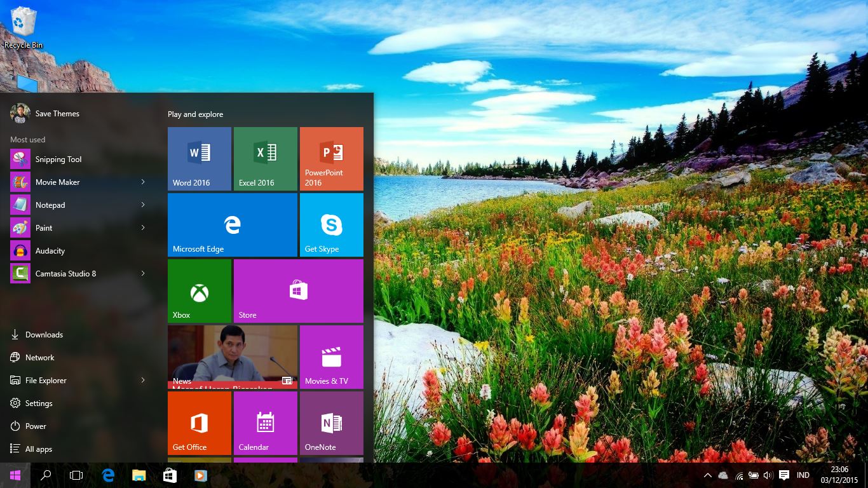The height and width of the screenshot is (488, 868).
Task: Open Notepad from Most used list
Action: tap(79, 205)
